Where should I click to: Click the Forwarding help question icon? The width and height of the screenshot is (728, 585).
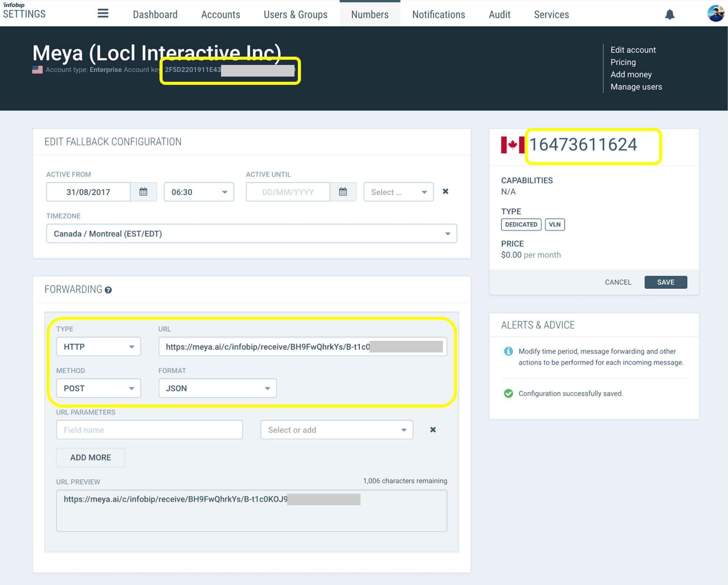pos(108,290)
